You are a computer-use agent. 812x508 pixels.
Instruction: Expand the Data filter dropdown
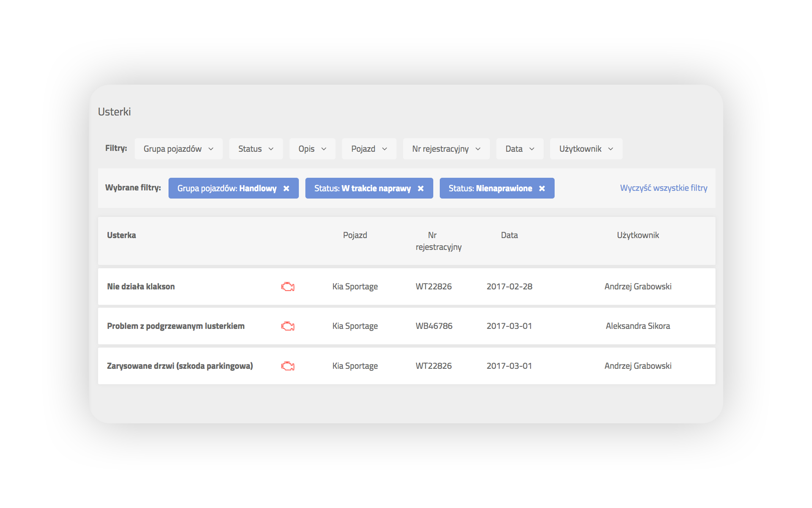[519, 149]
